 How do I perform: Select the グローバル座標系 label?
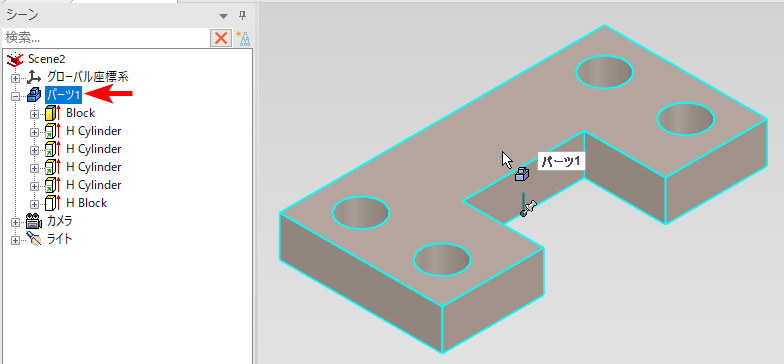[x=88, y=77]
